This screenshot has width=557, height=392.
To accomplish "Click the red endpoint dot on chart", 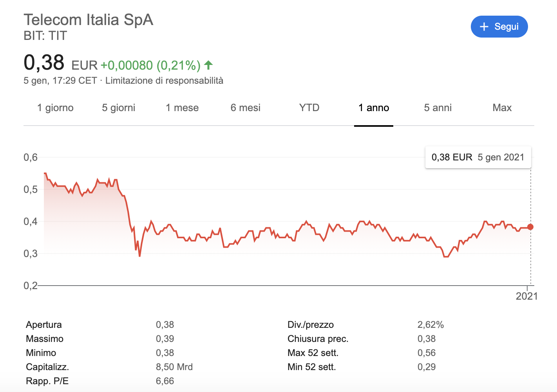I will 530,227.
